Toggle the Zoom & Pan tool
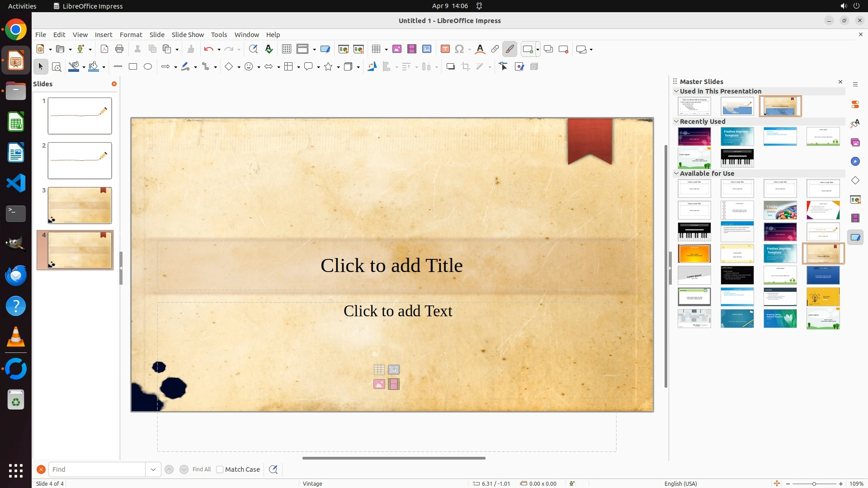The image size is (868, 488). click(57, 67)
